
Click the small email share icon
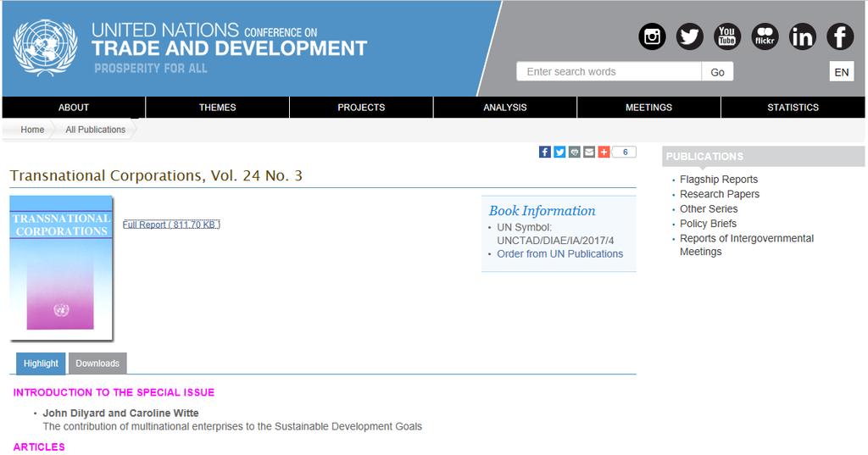click(589, 152)
